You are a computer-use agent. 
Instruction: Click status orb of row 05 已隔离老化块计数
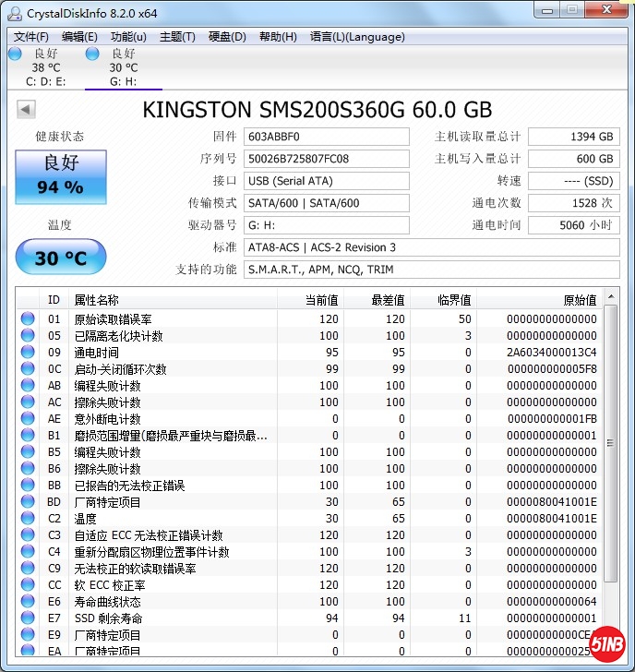(x=28, y=336)
